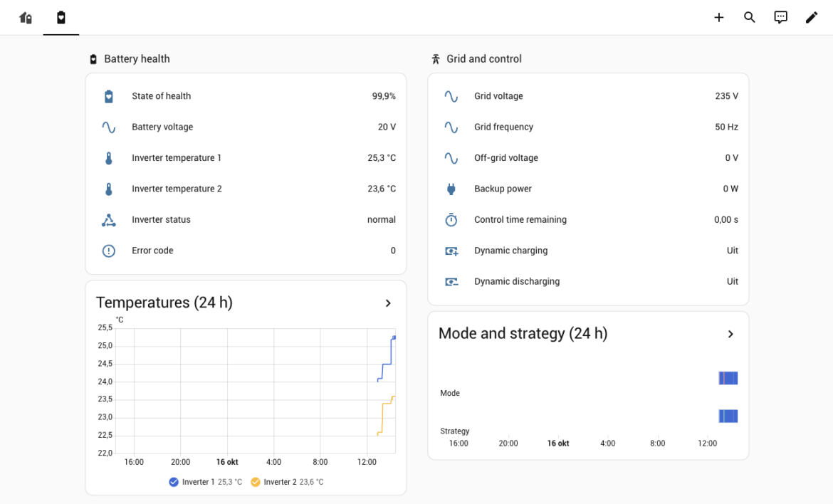833x504 pixels.
Task: Open the assistant chat icon
Action: pos(780,18)
